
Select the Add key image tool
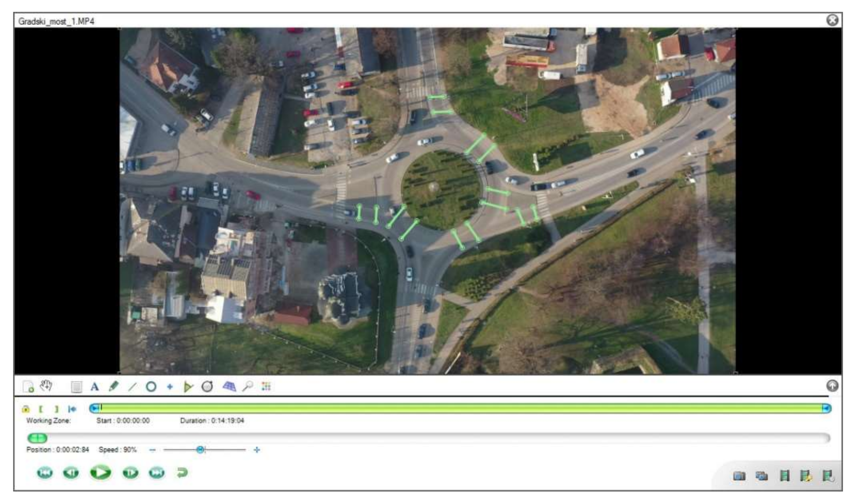(x=28, y=386)
